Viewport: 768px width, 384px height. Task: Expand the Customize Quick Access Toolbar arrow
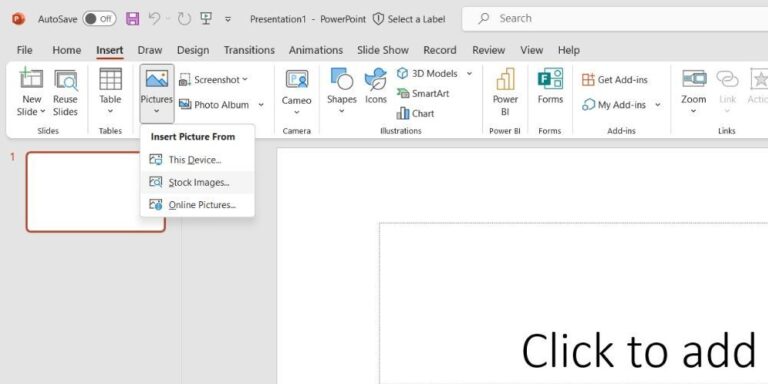tap(228, 19)
